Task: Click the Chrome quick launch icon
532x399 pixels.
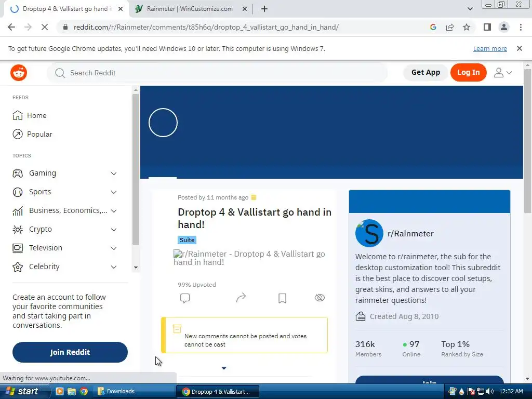Action: 84,391
